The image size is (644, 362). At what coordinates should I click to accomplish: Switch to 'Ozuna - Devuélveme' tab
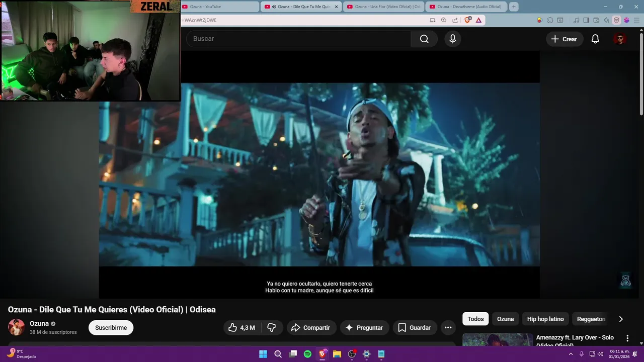tap(466, 7)
